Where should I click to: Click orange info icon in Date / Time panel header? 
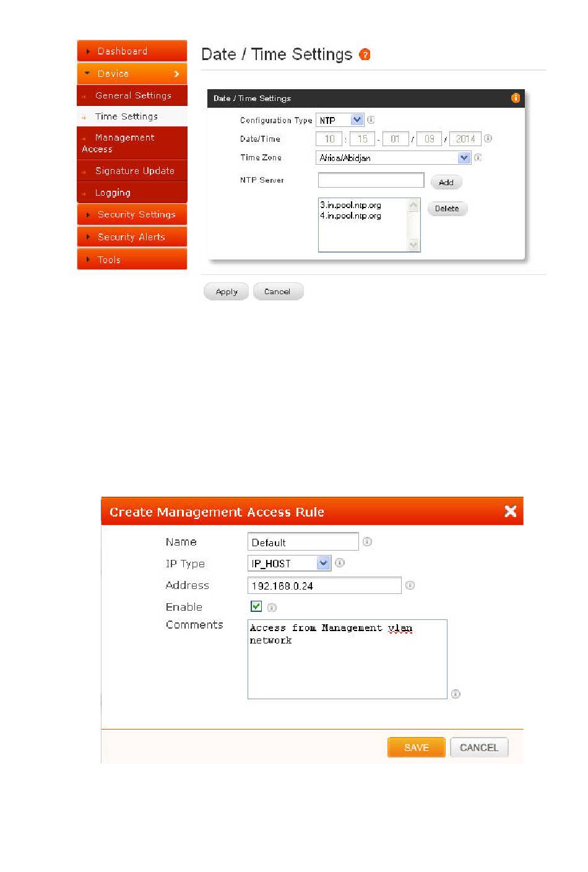[516, 98]
